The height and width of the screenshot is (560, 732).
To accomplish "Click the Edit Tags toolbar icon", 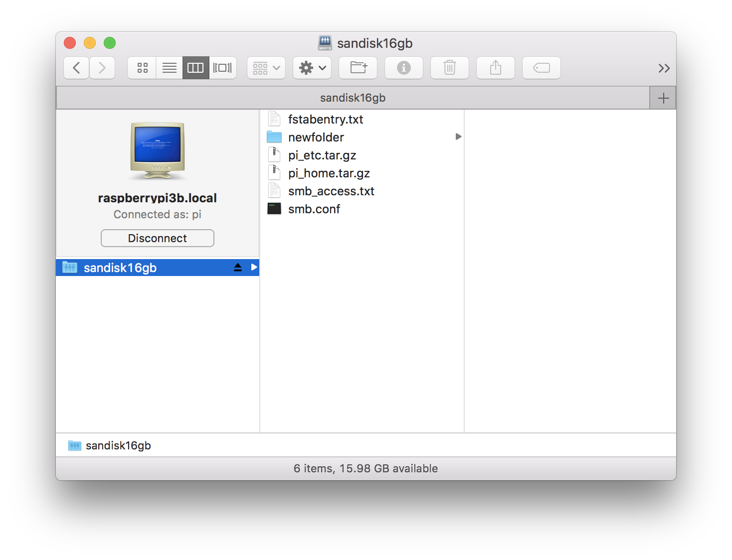I will coord(541,68).
